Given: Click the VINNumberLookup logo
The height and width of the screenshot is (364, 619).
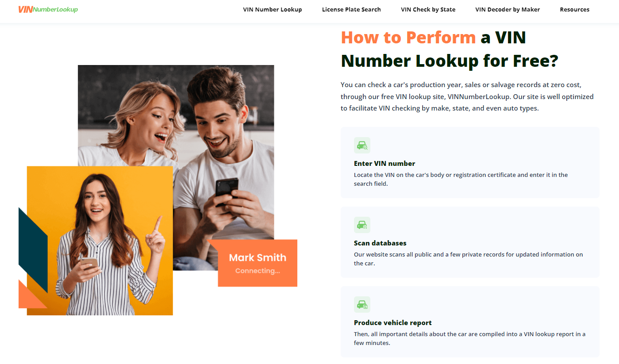Looking at the screenshot, I should [x=48, y=9].
